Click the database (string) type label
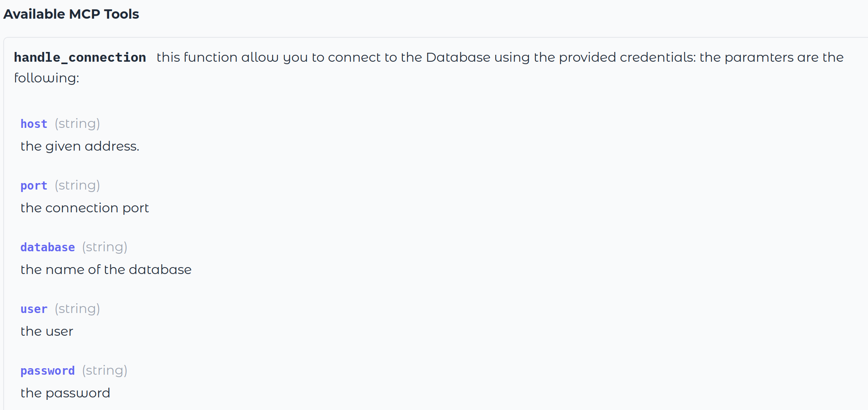The image size is (868, 410). point(105,247)
